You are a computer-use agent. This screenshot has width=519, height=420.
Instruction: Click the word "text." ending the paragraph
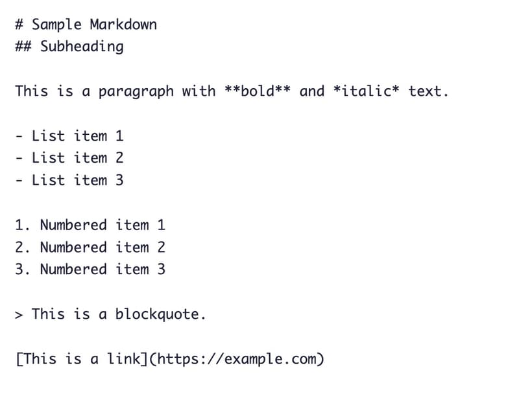pos(428,91)
